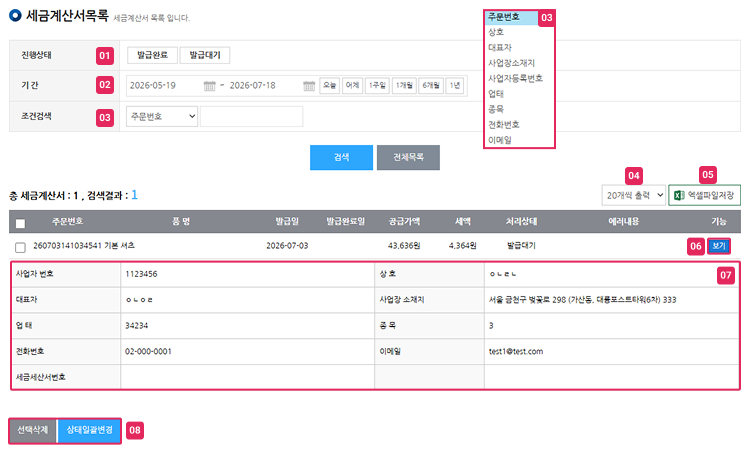Click the blue 검색 button
Screen dimensions: 750x452
[341, 157]
